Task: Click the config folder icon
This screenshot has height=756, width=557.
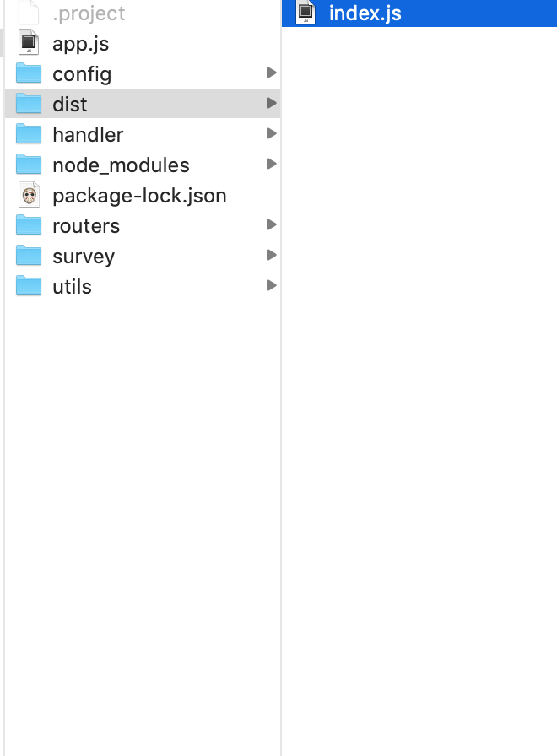Action: [x=29, y=73]
